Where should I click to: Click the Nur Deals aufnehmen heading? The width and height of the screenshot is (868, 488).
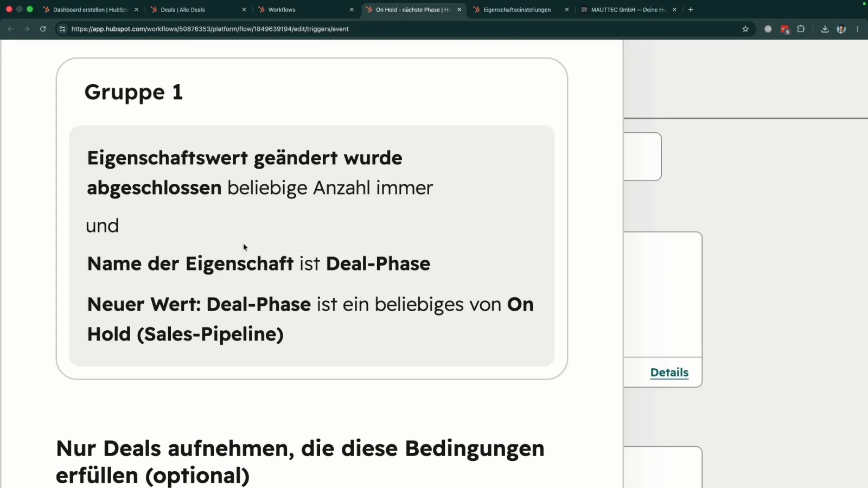[300, 462]
